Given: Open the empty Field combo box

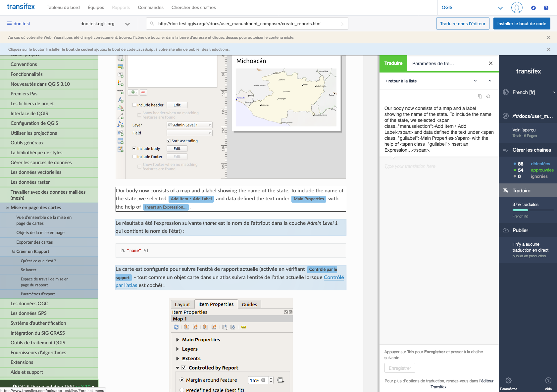Looking at the screenshot, I should pos(189,133).
